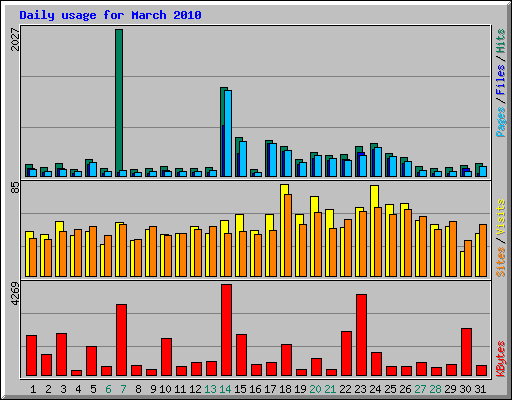Click the red KBytes bar for day 23
The height and width of the screenshot is (400, 512).
(361, 335)
